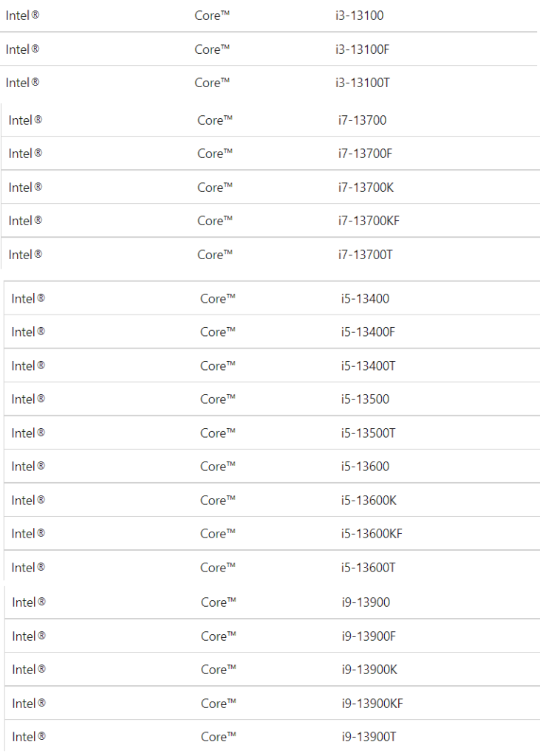The width and height of the screenshot is (540, 756).
Task: Click the i3-13100F model text
Action: coord(363,49)
